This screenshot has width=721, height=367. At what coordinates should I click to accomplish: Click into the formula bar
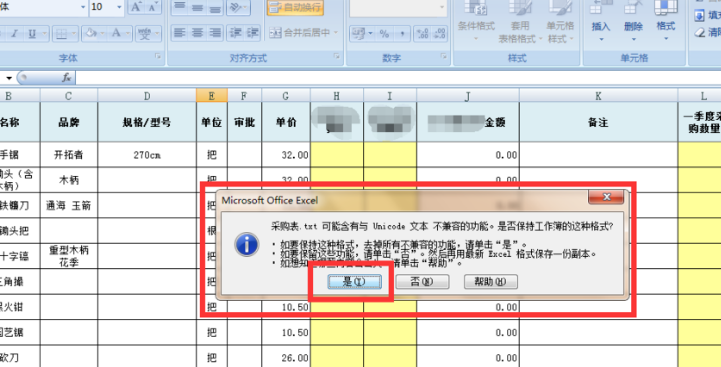(398, 78)
